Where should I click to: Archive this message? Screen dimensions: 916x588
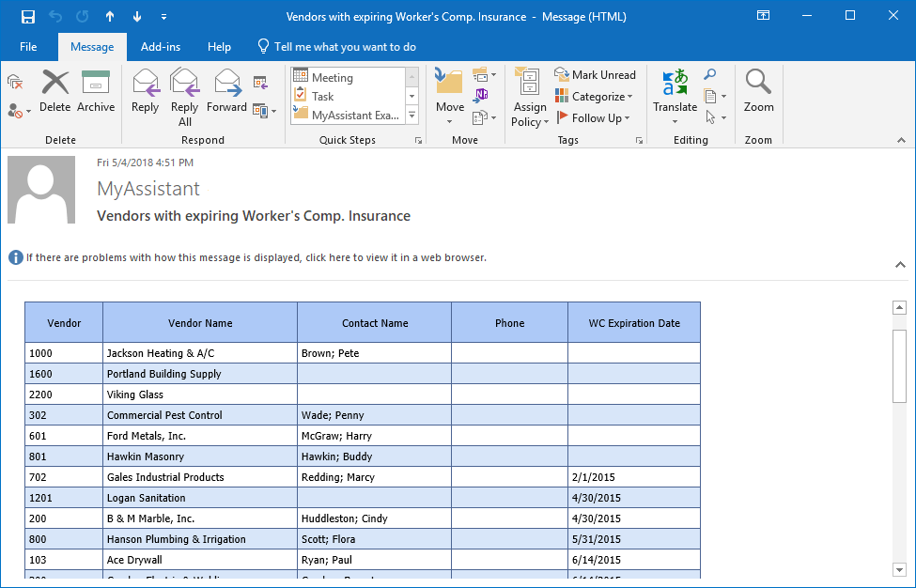pyautogui.click(x=96, y=91)
